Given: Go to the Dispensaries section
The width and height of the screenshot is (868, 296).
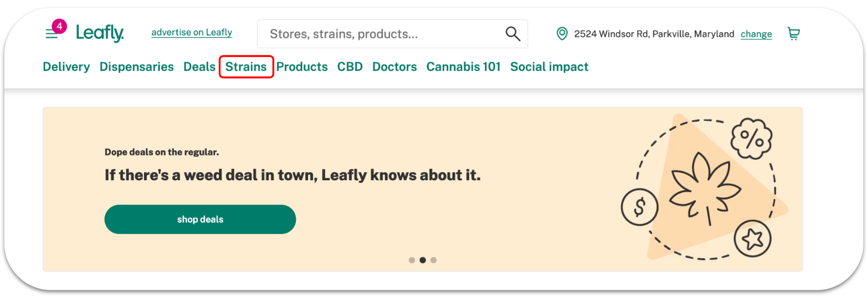Looking at the screenshot, I should coord(137,66).
